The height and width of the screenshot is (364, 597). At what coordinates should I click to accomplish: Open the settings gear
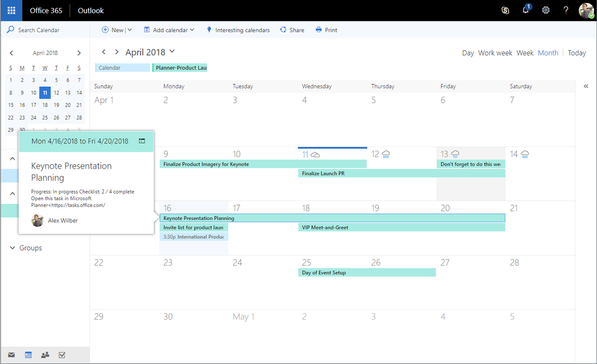[x=546, y=10]
